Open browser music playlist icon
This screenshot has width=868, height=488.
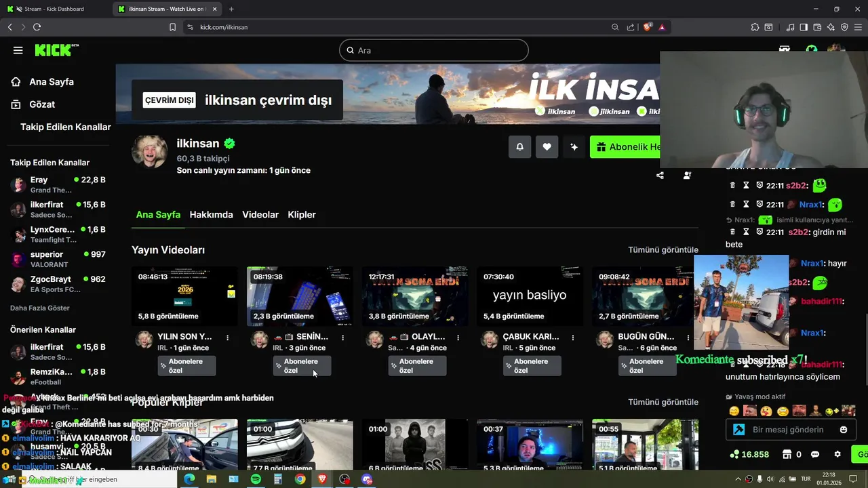(790, 27)
